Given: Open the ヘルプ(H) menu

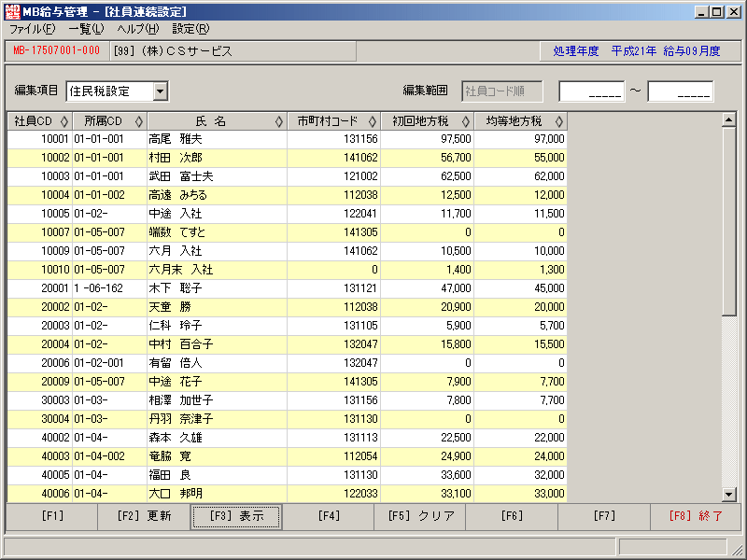Looking at the screenshot, I should tap(137, 29).
